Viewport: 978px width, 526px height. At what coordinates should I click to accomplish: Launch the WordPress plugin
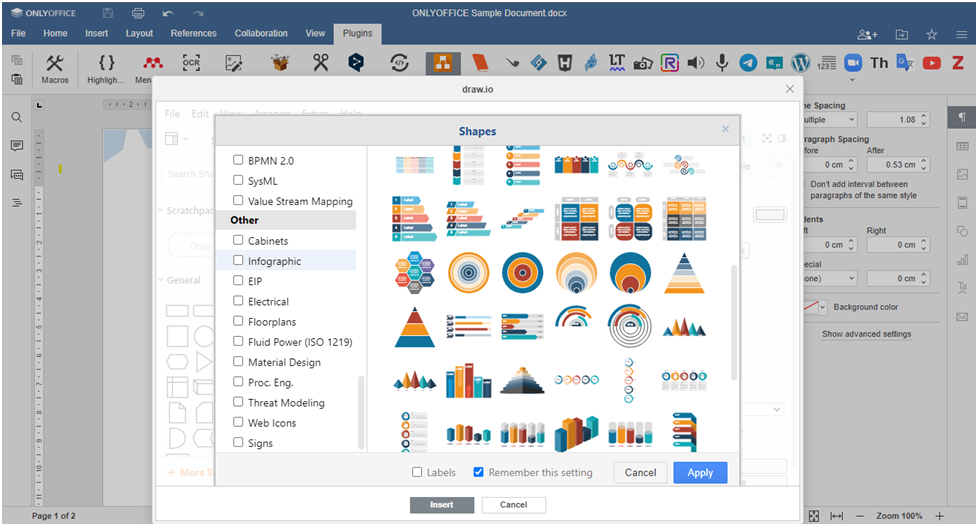tap(801, 62)
